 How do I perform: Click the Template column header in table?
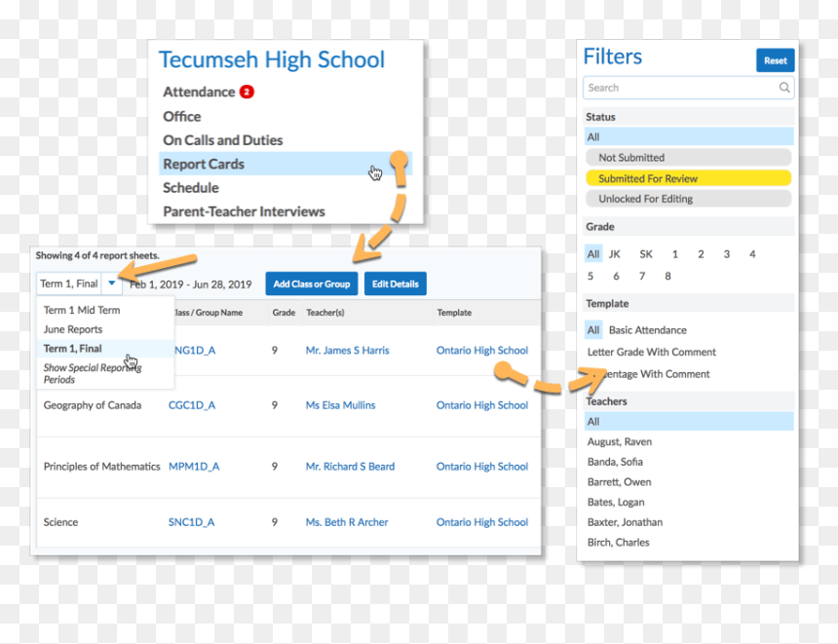pos(454,313)
